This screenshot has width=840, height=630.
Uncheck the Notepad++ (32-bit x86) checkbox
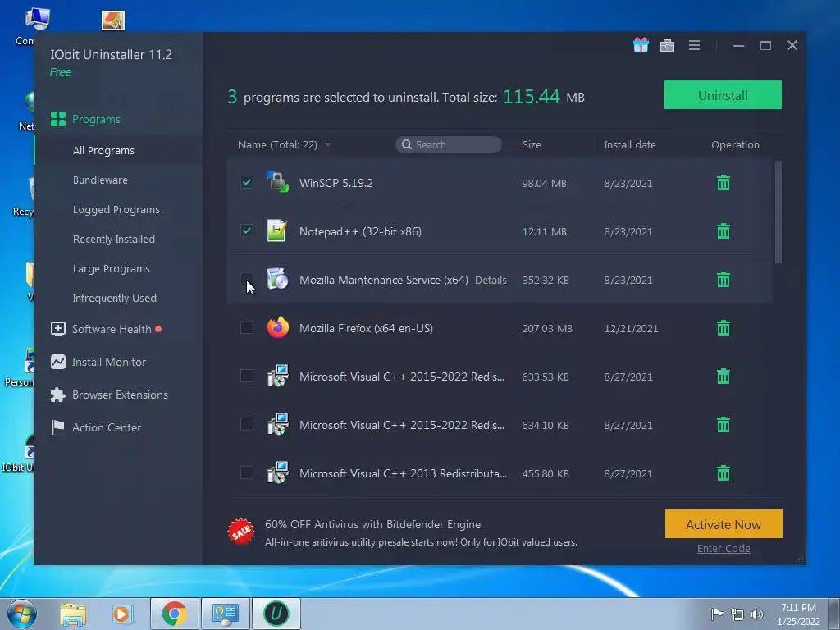[x=246, y=231]
